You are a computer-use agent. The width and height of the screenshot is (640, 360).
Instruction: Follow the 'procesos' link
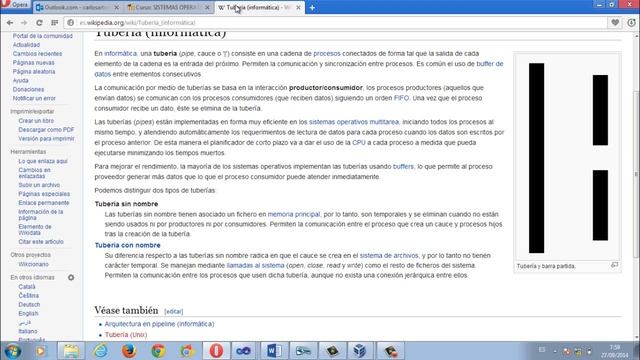tap(327, 53)
